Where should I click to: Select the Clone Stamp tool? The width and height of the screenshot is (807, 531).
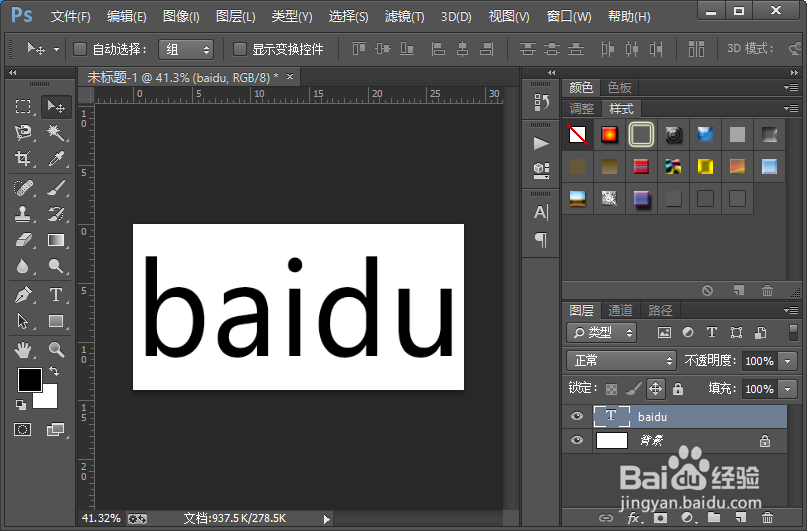point(23,214)
